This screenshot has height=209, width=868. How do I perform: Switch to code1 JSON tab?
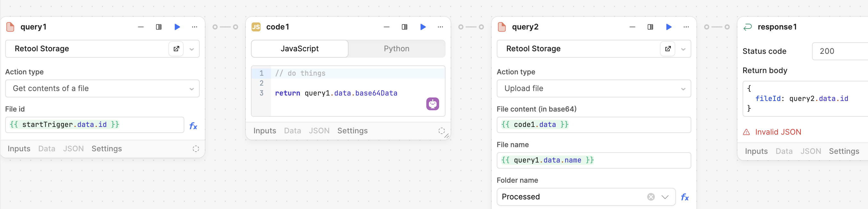(x=319, y=131)
